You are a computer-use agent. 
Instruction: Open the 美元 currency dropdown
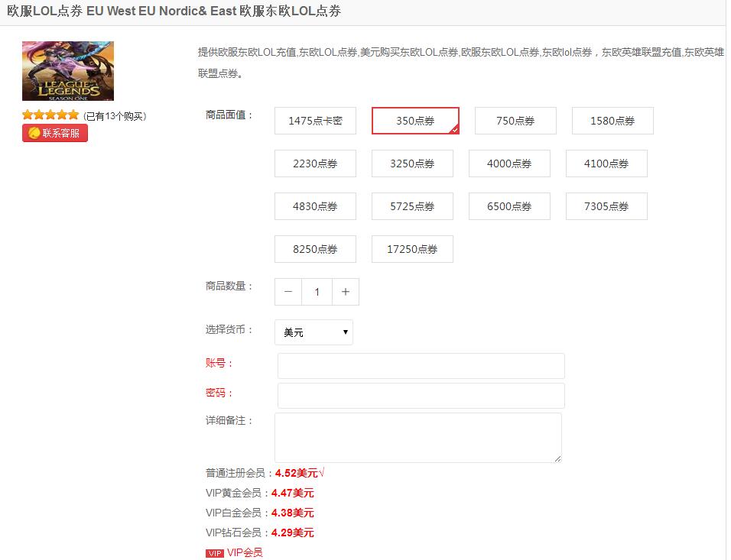tap(314, 332)
